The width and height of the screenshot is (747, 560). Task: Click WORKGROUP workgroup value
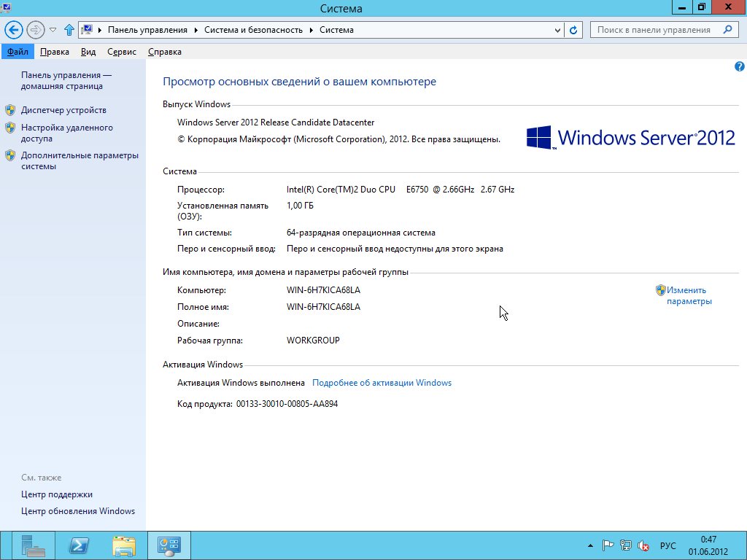coord(313,341)
